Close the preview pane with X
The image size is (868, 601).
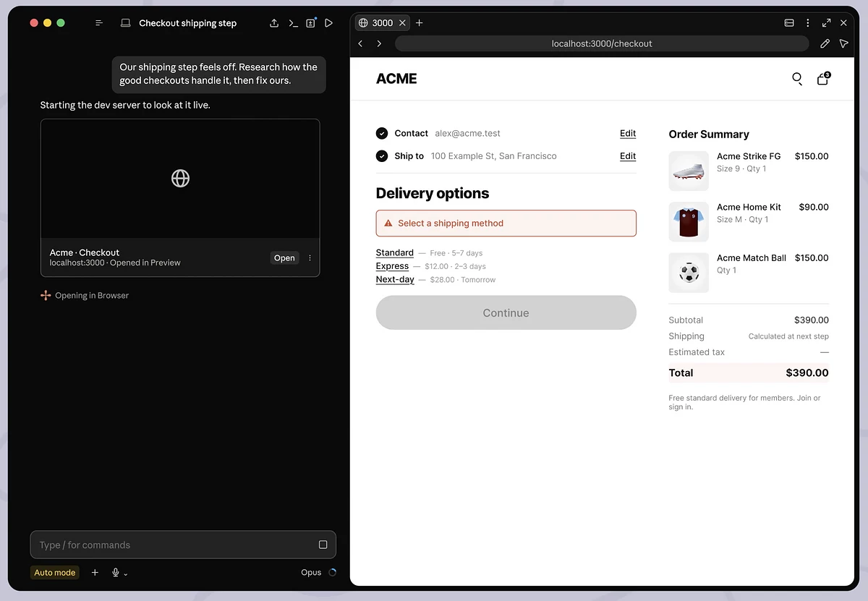843,23
